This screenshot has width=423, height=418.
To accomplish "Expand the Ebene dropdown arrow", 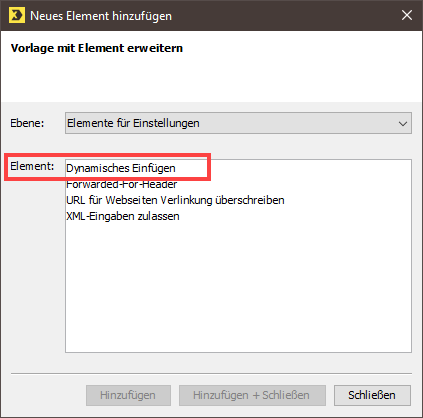I will click(403, 123).
